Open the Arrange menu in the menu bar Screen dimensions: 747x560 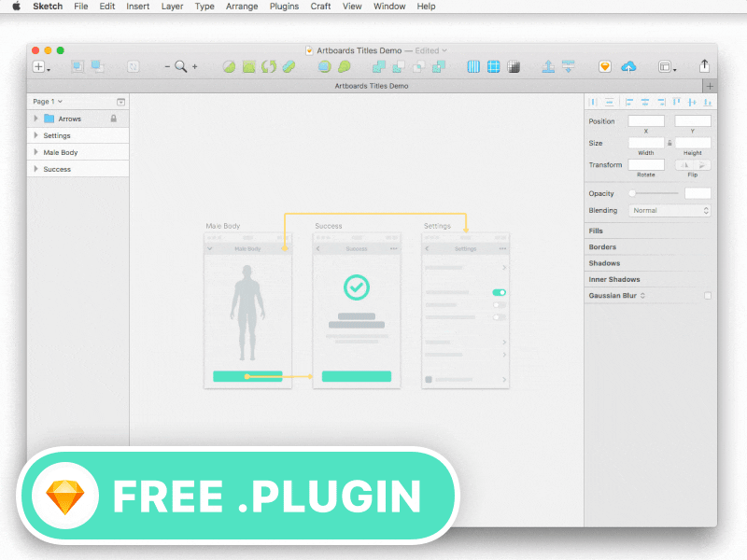click(x=242, y=7)
